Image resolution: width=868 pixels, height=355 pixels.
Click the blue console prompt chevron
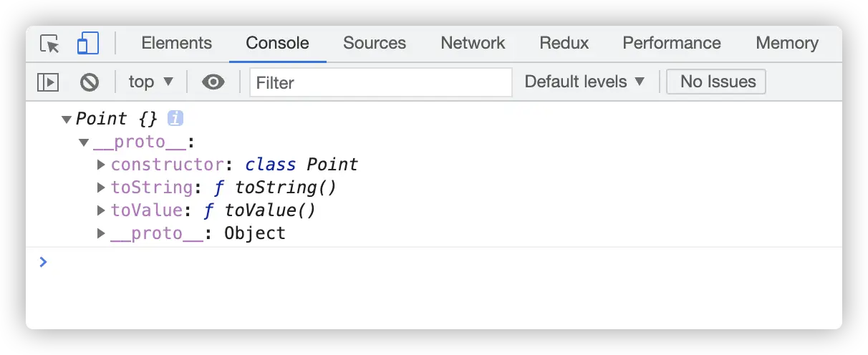click(x=44, y=262)
